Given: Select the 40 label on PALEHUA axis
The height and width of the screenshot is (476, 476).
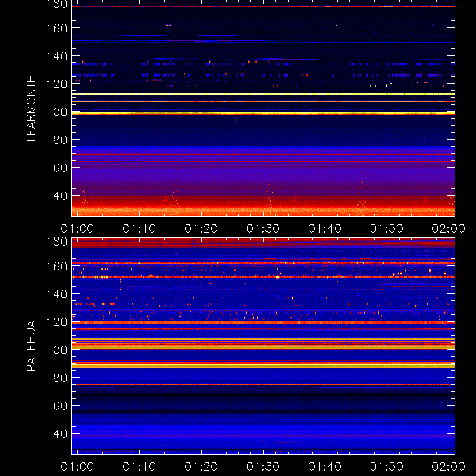Looking at the screenshot, I should [60, 434].
